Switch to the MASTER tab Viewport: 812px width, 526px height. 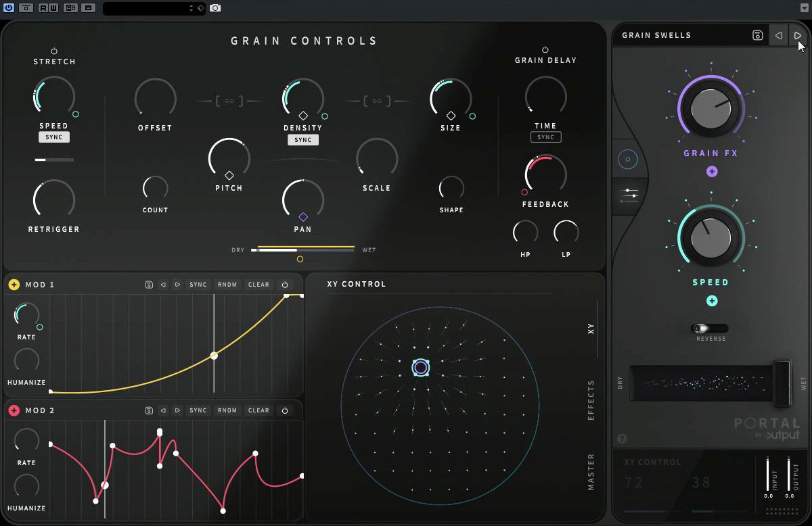pyautogui.click(x=591, y=472)
